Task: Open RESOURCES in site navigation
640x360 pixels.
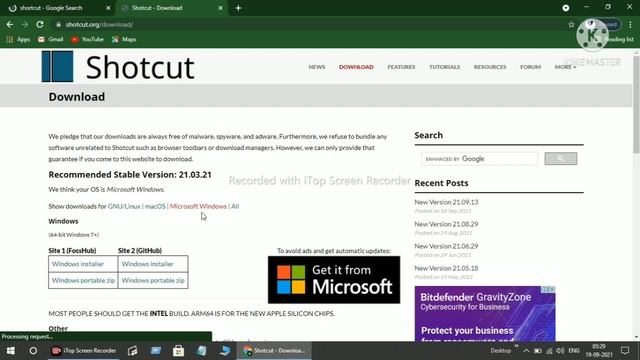Action: (490, 67)
